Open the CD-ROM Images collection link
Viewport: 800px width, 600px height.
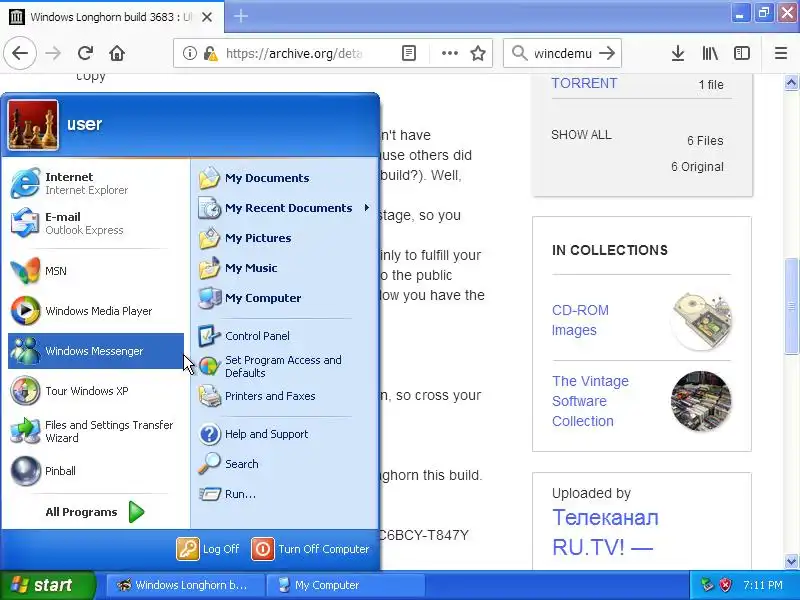581,320
